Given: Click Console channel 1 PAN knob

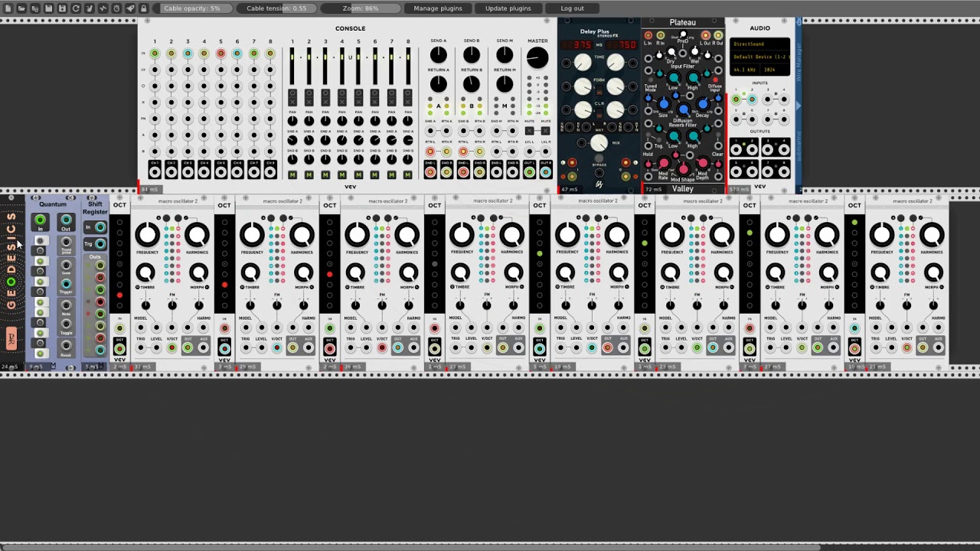Looking at the screenshot, I should [x=292, y=121].
